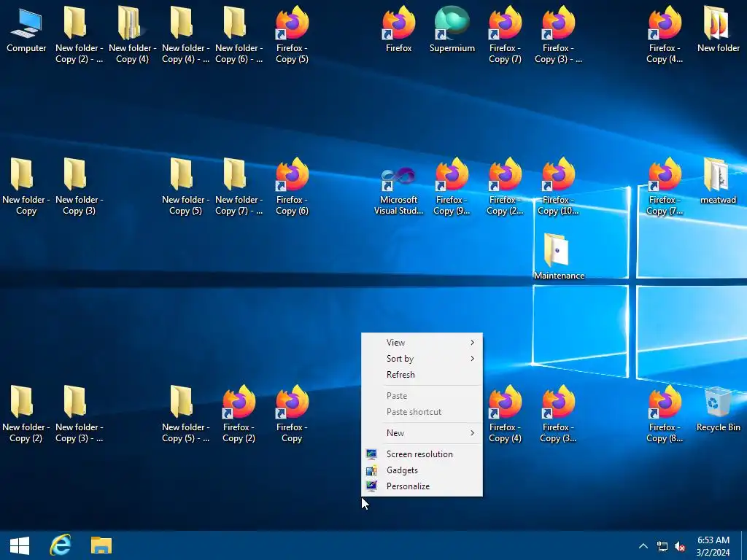The height and width of the screenshot is (560, 747).
Task: Expand the View submenu arrow
Action: 472,343
